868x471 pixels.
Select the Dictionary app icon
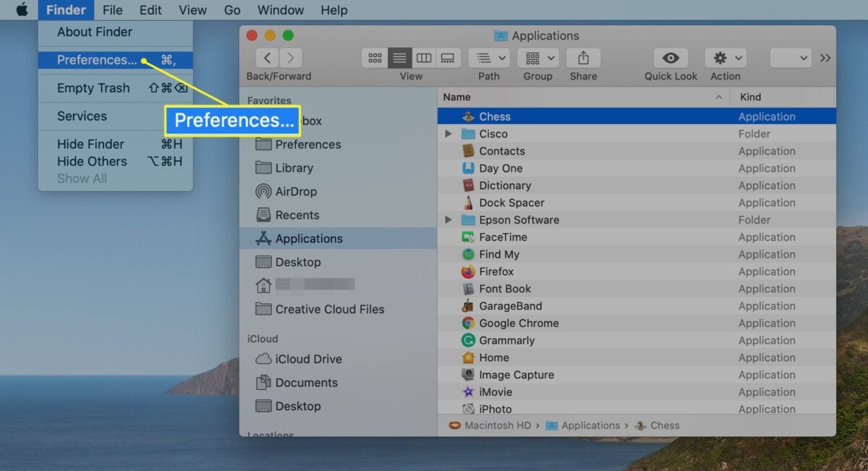[468, 186]
